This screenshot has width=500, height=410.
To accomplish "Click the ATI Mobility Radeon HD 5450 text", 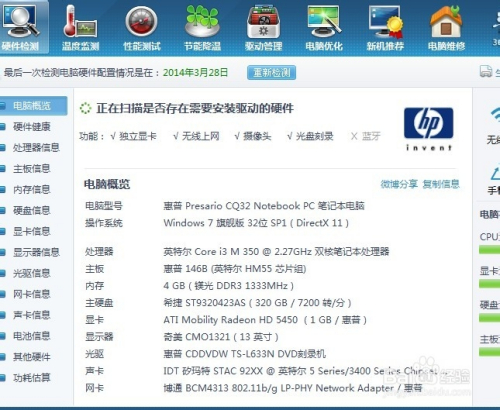I will click(265, 320).
